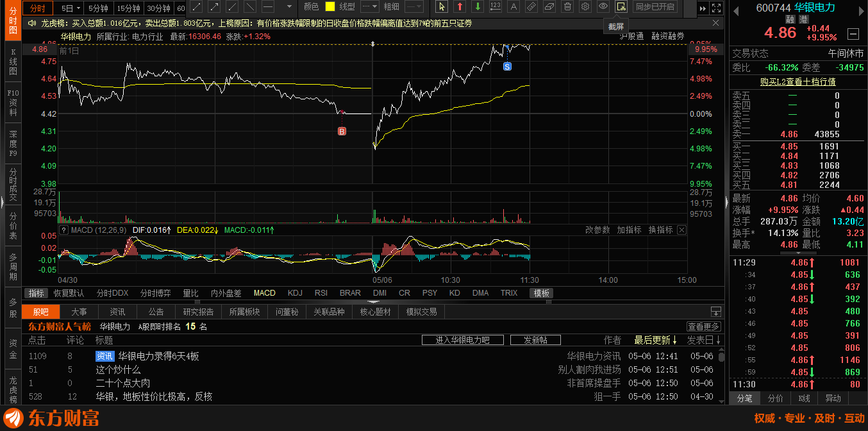Click 加指标 button

point(629,230)
